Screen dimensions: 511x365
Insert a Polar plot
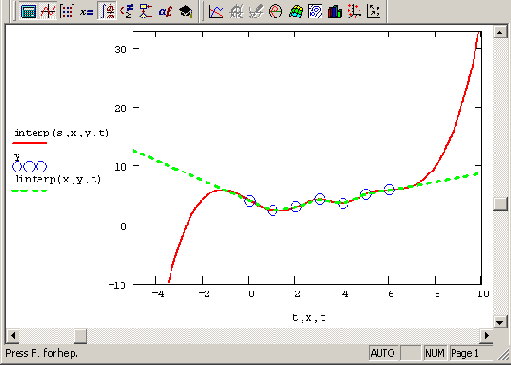point(275,12)
